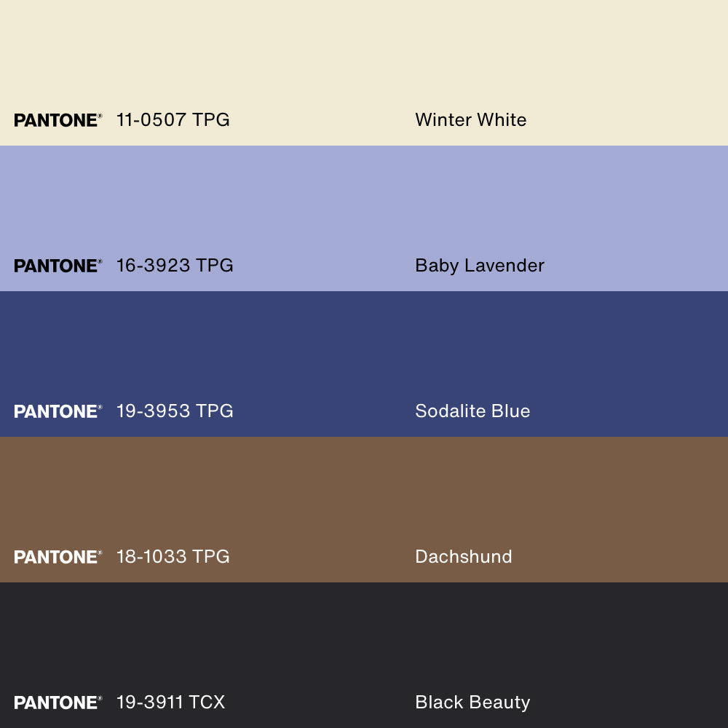Screen dimensions: 728x728
Task: Click the Pantone logo on Sodalite Blue band
Action: coord(58,411)
